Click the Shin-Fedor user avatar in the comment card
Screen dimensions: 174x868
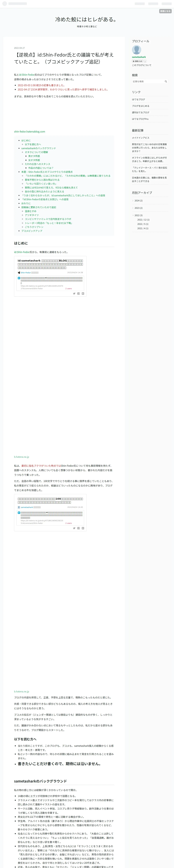click(19, 272)
